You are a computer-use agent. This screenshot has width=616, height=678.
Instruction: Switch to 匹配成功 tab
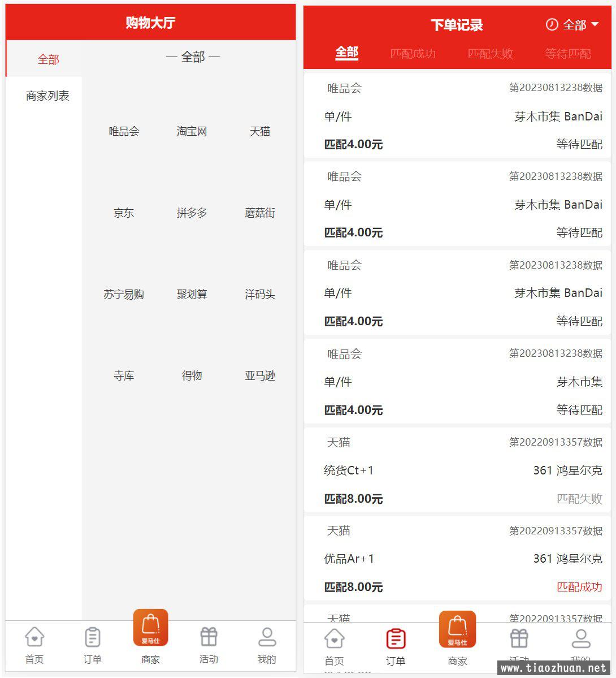tap(413, 54)
